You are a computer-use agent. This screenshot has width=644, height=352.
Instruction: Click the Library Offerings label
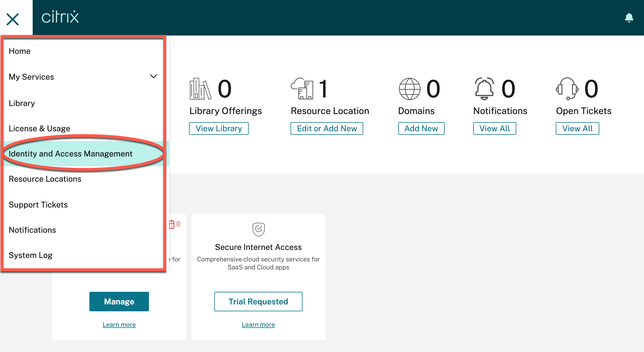tap(226, 111)
